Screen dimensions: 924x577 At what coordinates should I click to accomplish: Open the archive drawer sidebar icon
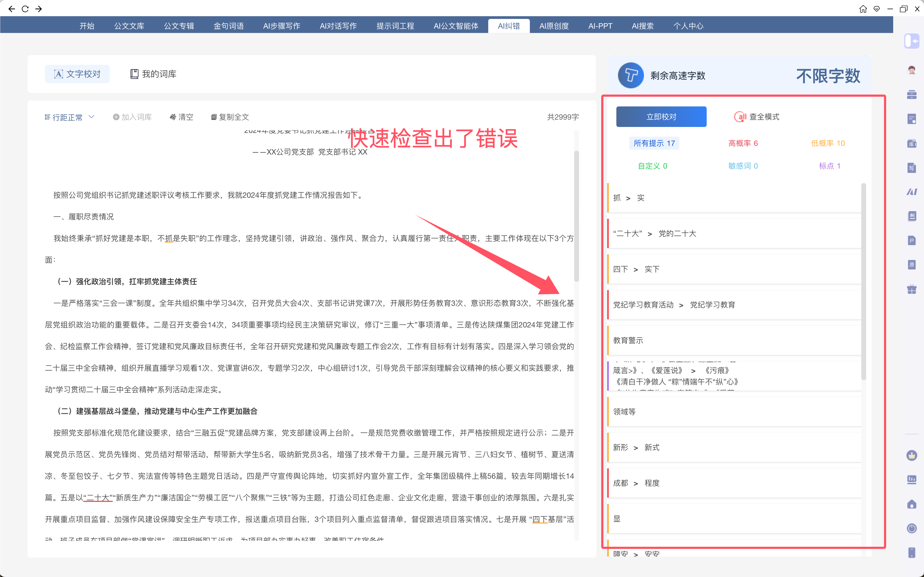pyautogui.click(x=912, y=95)
